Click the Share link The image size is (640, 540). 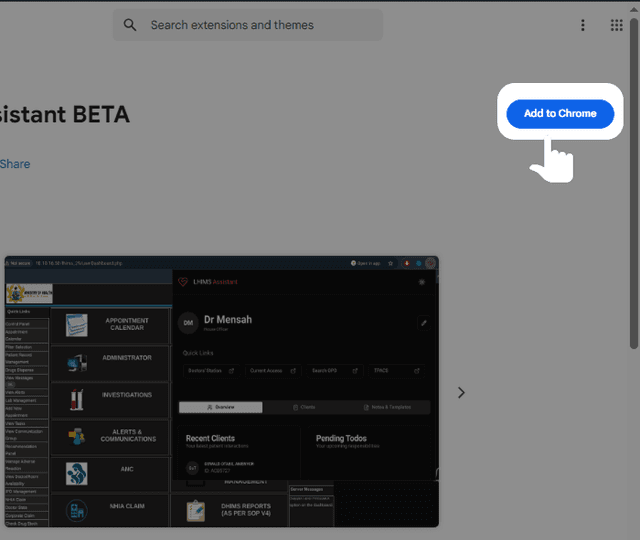pyautogui.click(x=15, y=164)
